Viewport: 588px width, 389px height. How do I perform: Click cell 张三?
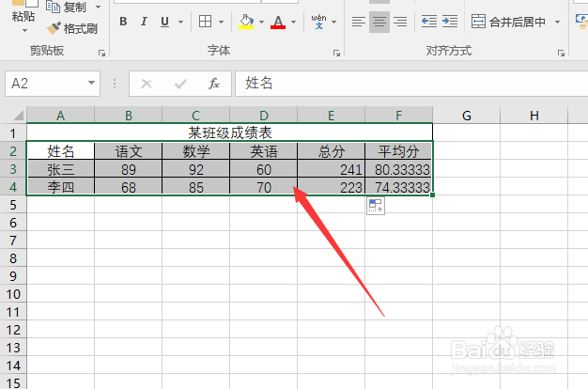click(x=60, y=169)
